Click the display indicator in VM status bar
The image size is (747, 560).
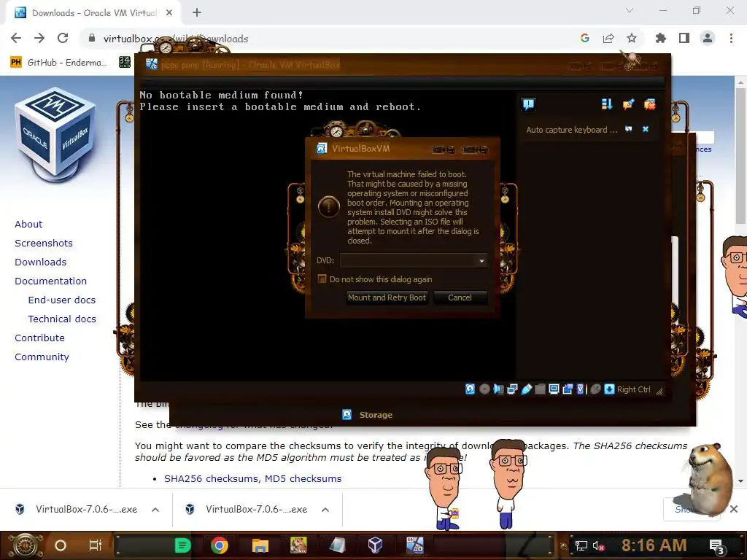[554, 389]
